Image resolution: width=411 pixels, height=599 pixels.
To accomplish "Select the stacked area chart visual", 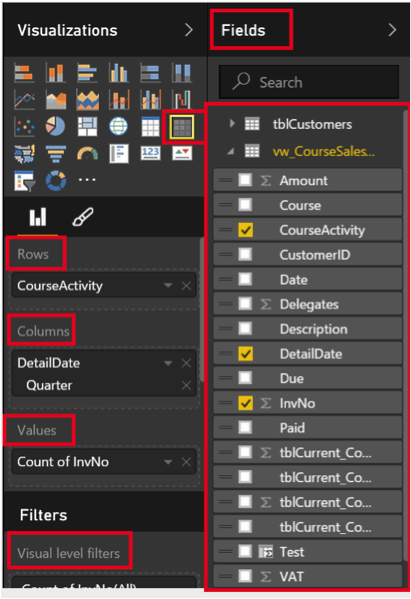I will [x=87, y=100].
